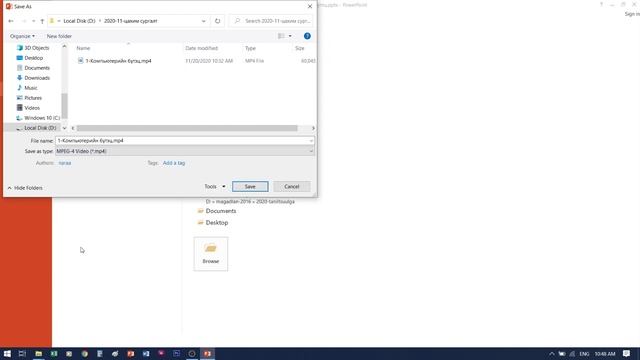Expand the address bar path history dropdown
The width and height of the screenshot is (640, 360).
pyautogui.click(x=203, y=21)
